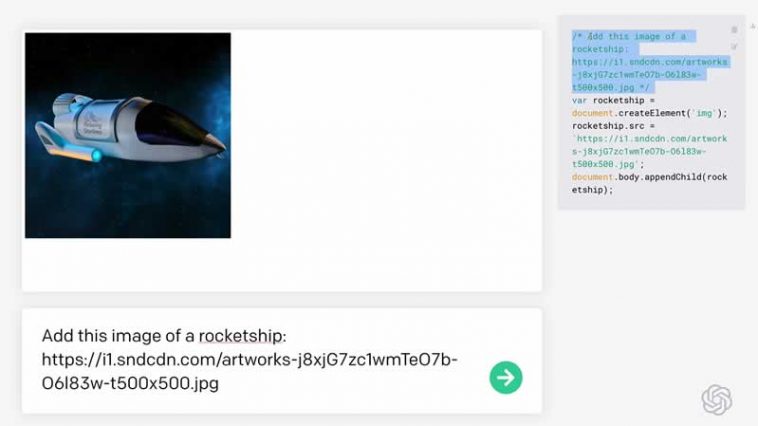Image resolution: width=758 pixels, height=426 pixels.
Task: Click the underlined word rocketship in prompt
Action: pos(240,336)
